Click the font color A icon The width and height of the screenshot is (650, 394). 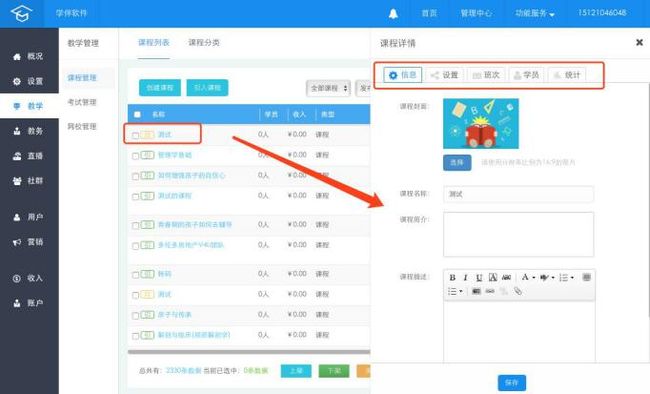pos(525,277)
